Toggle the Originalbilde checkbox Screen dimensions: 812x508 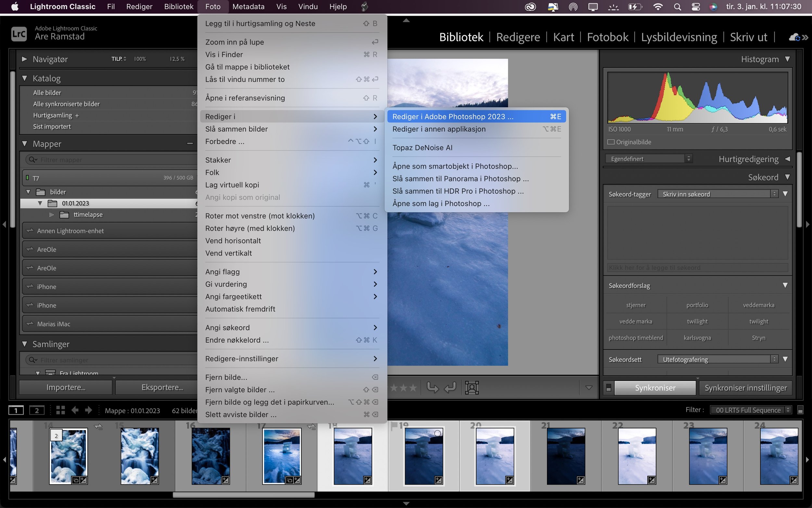coord(611,142)
